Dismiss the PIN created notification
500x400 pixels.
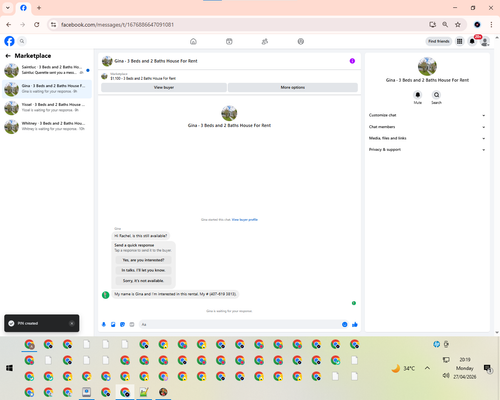[72, 323]
